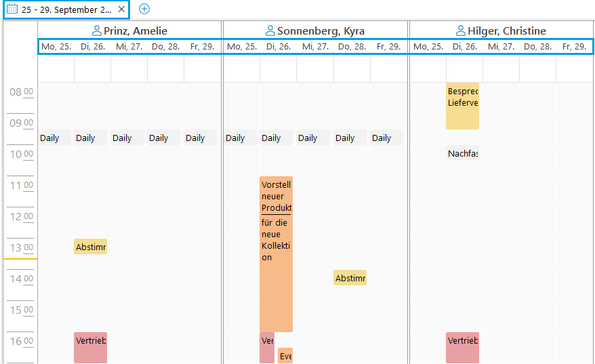Open the Nachfassen appointment at 10:00

[x=462, y=154]
